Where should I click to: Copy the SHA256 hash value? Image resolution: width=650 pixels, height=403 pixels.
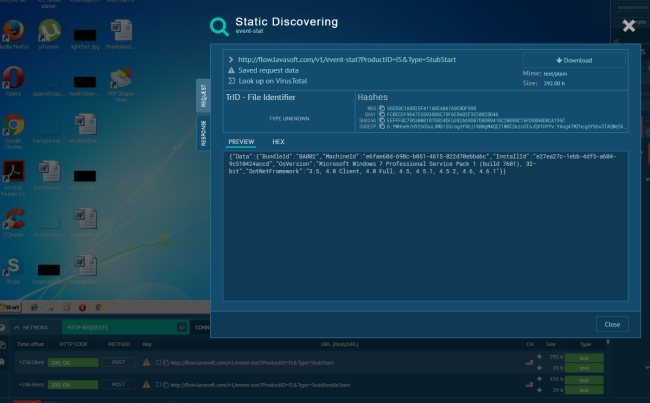tap(382, 120)
